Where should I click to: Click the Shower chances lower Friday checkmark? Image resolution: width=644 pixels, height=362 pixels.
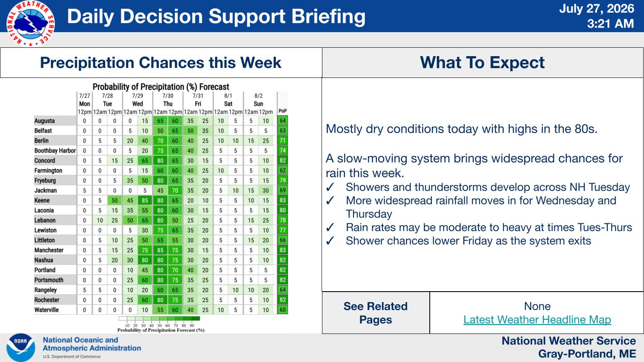tap(330, 241)
